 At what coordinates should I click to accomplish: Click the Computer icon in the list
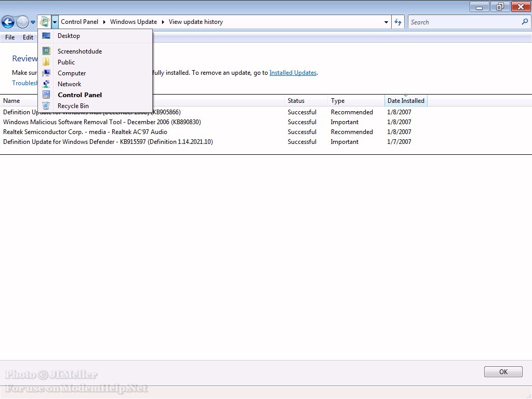(46, 73)
